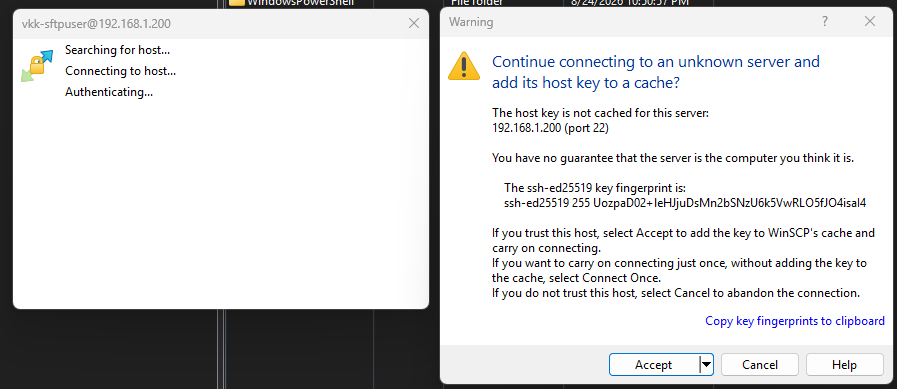Select the 'Connecting to host...' status line

[x=120, y=71]
